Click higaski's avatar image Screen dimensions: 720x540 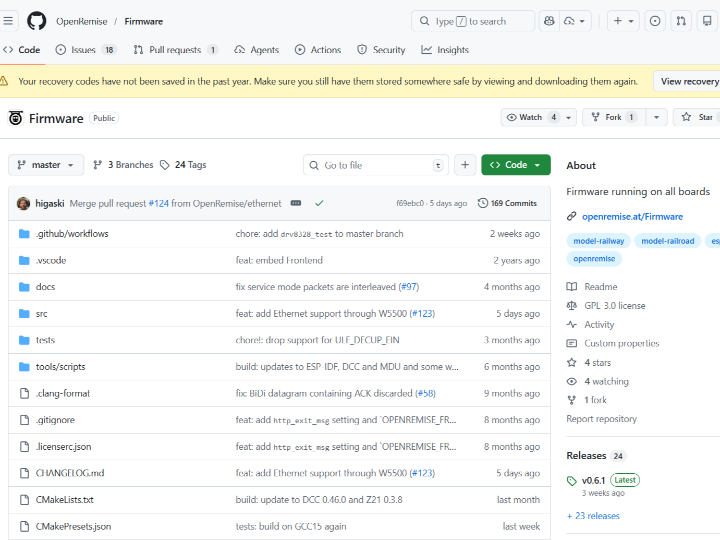pyautogui.click(x=23, y=203)
